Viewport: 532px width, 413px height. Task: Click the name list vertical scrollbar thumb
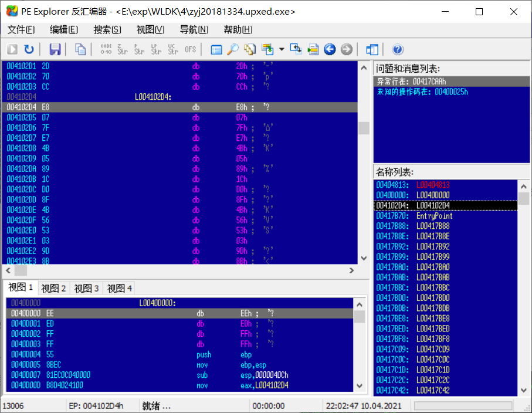click(x=524, y=198)
